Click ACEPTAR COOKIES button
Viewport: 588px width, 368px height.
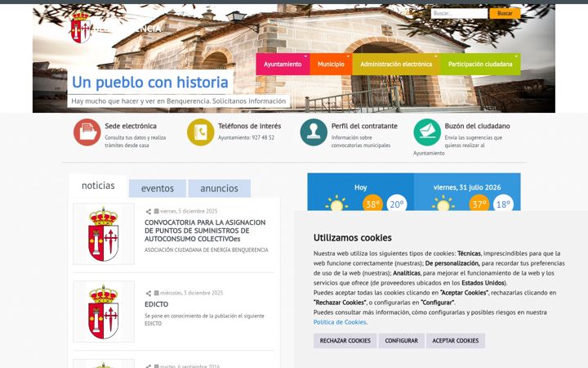[x=456, y=341]
